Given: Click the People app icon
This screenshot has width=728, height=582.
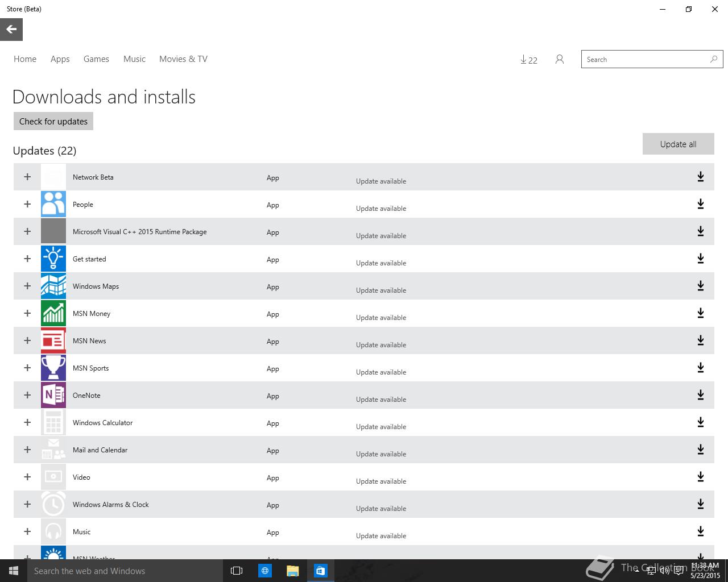Looking at the screenshot, I should 53,204.
